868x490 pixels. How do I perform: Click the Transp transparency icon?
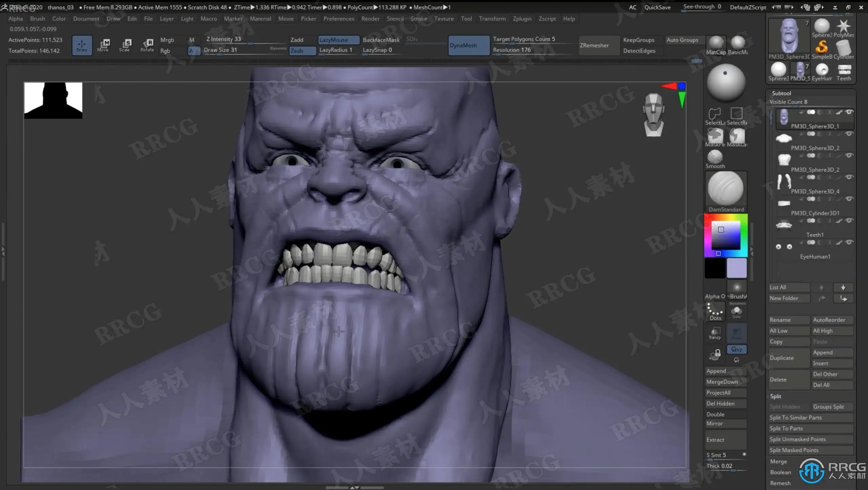tap(715, 332)
